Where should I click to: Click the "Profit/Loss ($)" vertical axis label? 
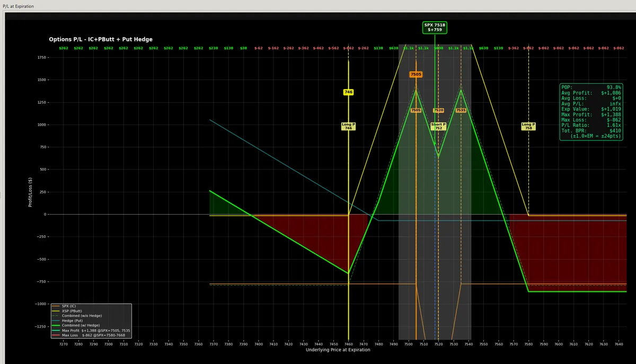tap(31, 192)
